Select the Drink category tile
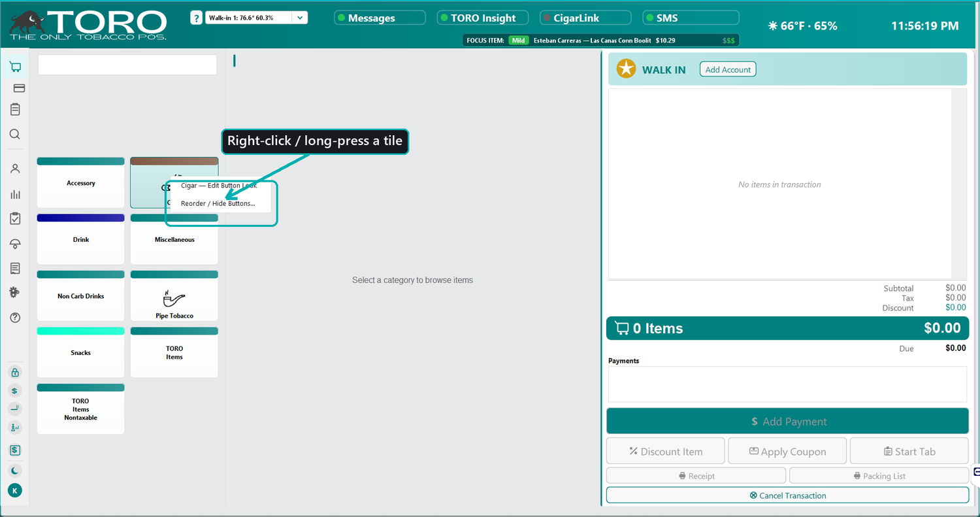Image resolution: width=980 pixels, height=517 pixels. tap(81, 239)
